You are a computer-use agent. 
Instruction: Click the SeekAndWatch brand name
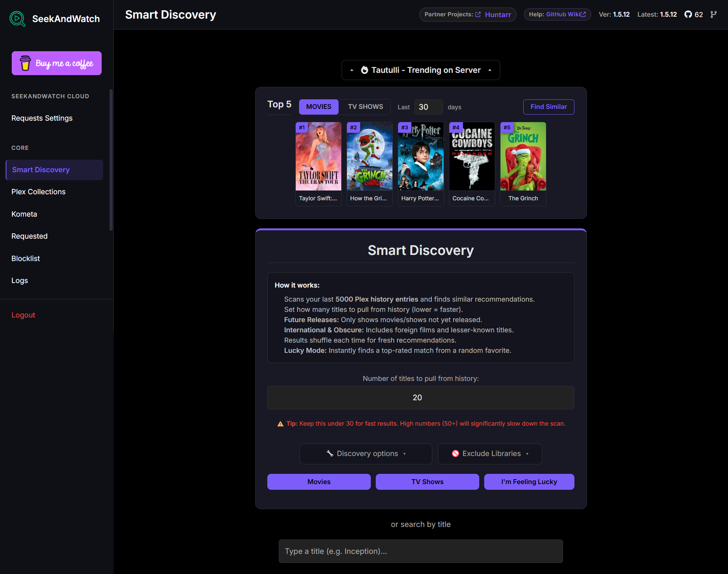66,19
